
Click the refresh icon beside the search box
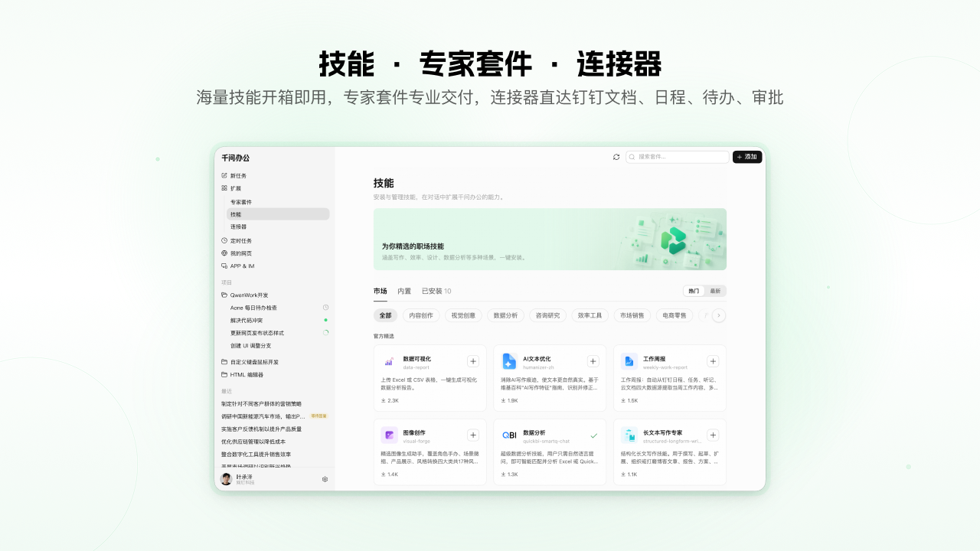click(x=616, y=157)
